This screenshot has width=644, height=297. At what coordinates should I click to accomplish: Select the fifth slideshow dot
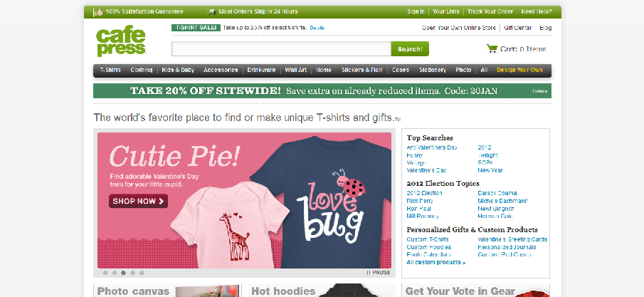142,273
